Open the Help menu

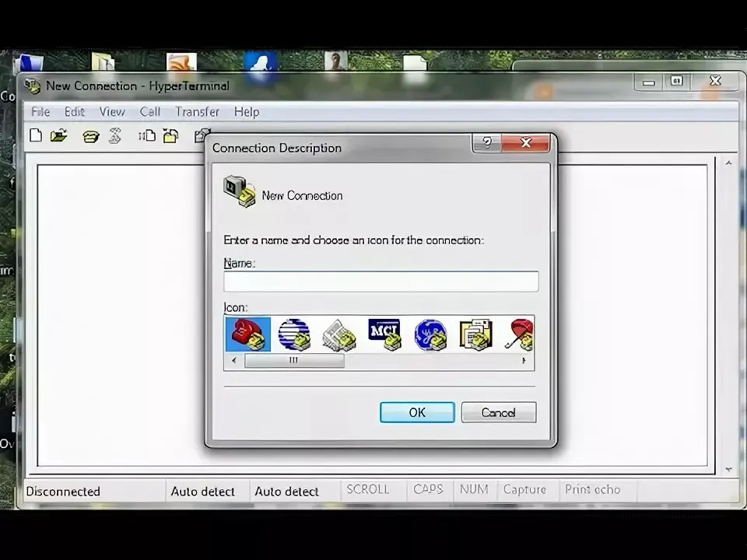tap(247, 112)
